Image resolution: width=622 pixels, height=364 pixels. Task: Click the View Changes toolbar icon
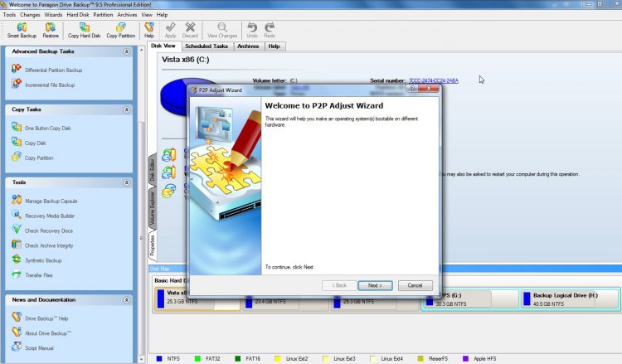pyautogui.click(x=222, y=30)
